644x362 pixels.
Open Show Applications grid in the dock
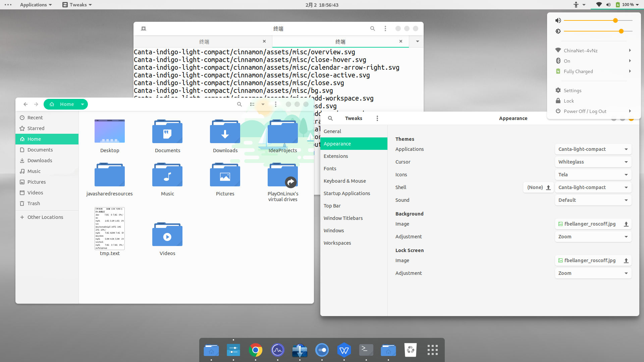[432, 350]
